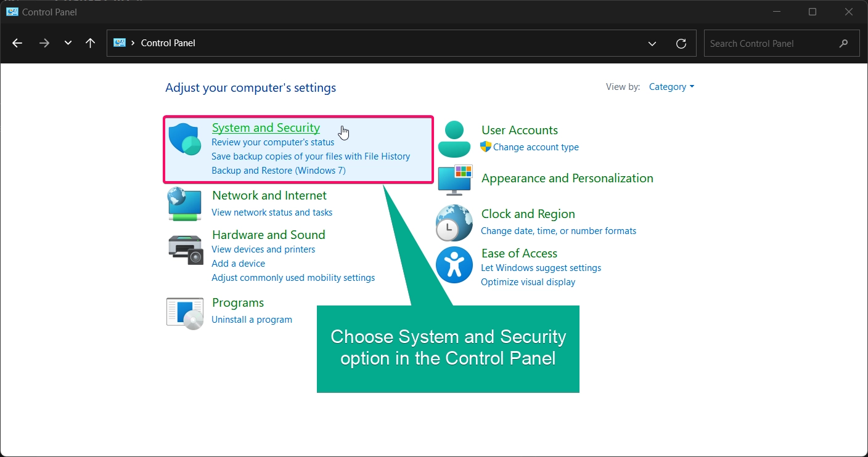Click the address bar Control Panel icon
This screenshot has width=868, height=457.
click(x=120, y=43)
